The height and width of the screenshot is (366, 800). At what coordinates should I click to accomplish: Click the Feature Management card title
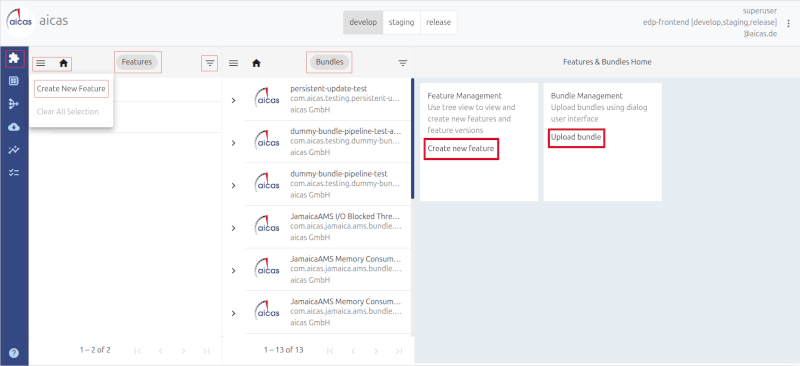464,95
